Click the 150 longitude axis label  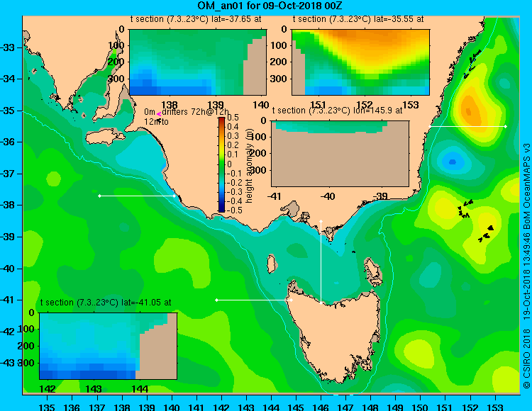click(x=420, y=407)
